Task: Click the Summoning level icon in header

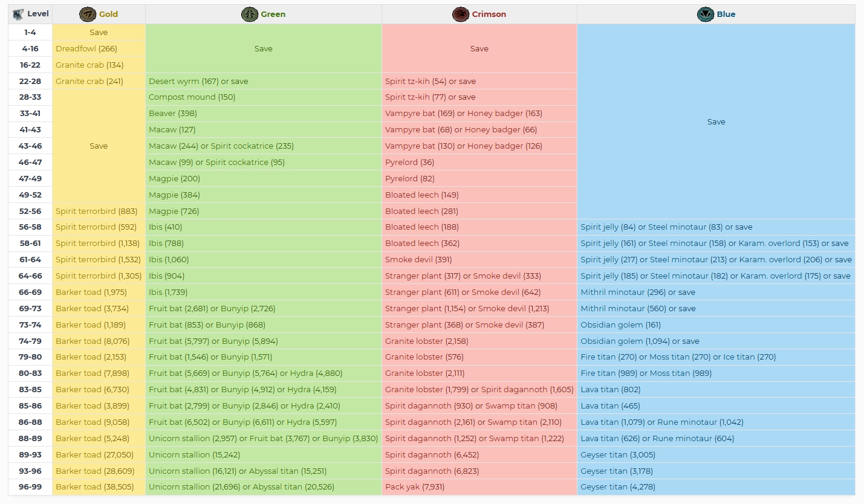Action: (x=18, y=14)
